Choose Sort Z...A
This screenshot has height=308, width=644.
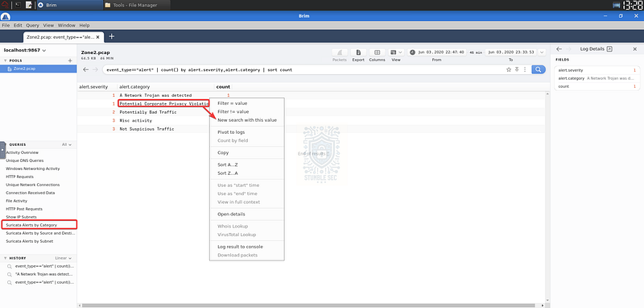tap(247, 173)
